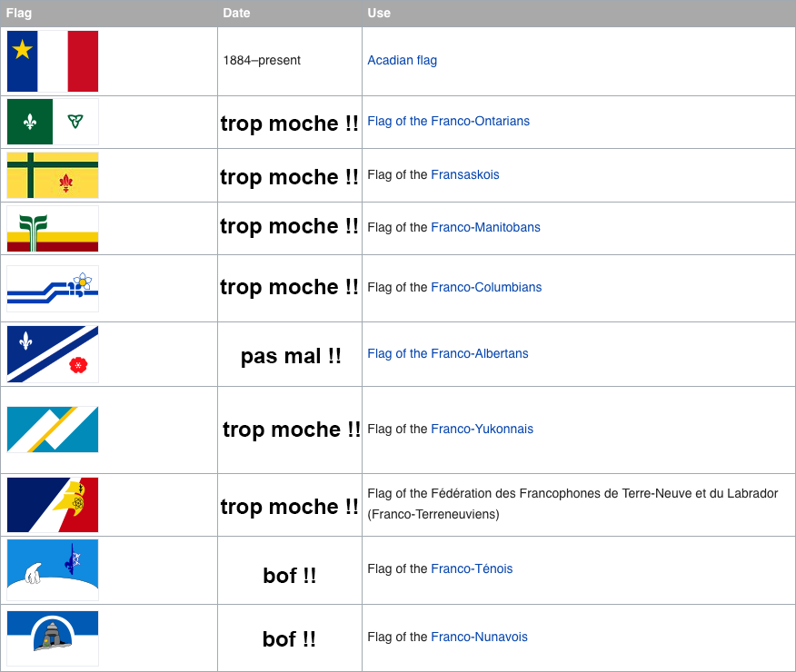Click the Franco-Terreneuviens flag image

(x=53, y=505)
